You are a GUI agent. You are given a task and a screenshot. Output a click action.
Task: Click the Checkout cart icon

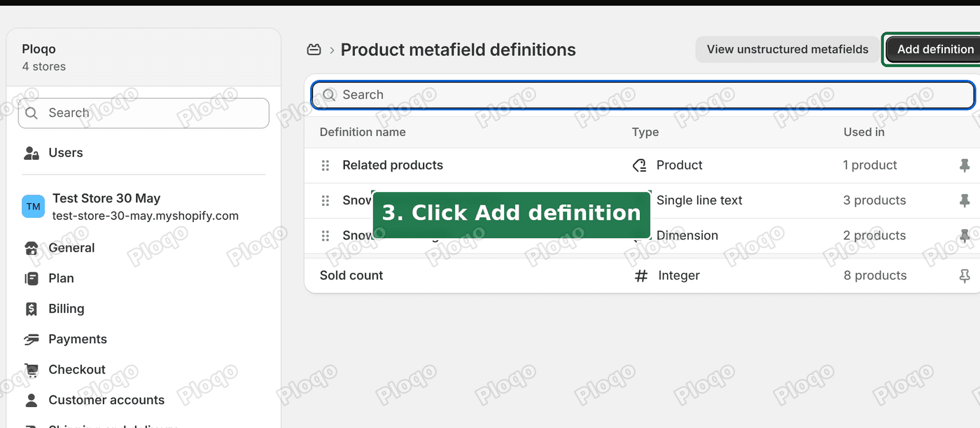[x=31, y=370]
